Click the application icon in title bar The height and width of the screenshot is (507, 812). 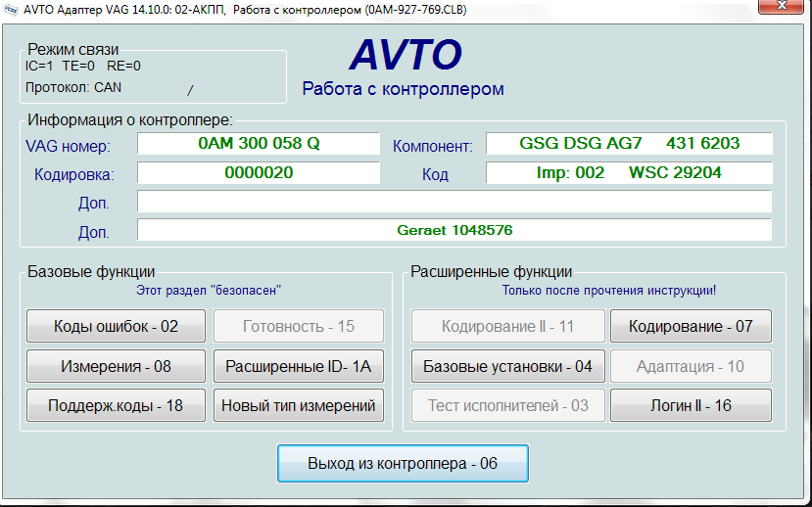tap(11, 10)
